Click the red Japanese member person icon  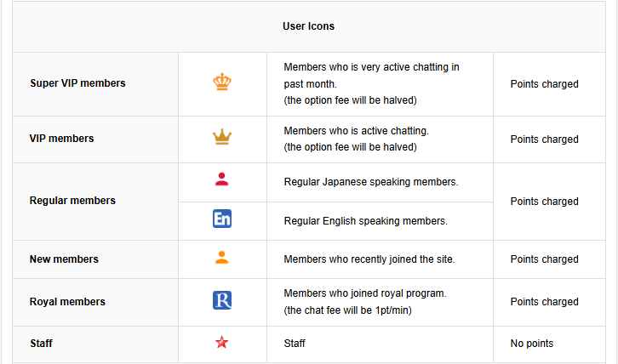(x=222, y=179)
